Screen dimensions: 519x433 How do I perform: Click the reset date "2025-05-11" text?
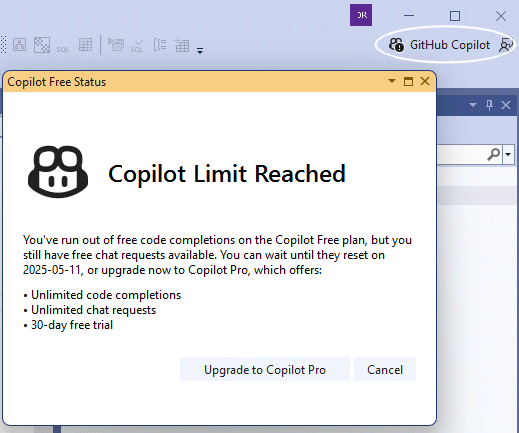[52, 270]
